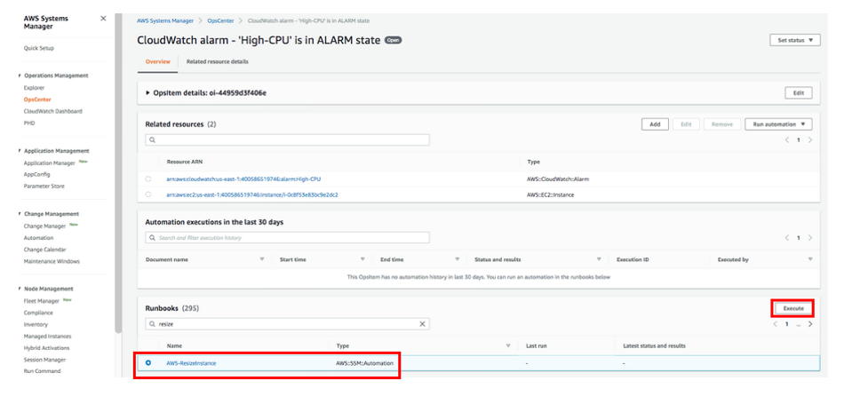Screen dimensions: 868x397
Task: Click the AWS::SSM::Automation type cell
Action: pos(364,363)
